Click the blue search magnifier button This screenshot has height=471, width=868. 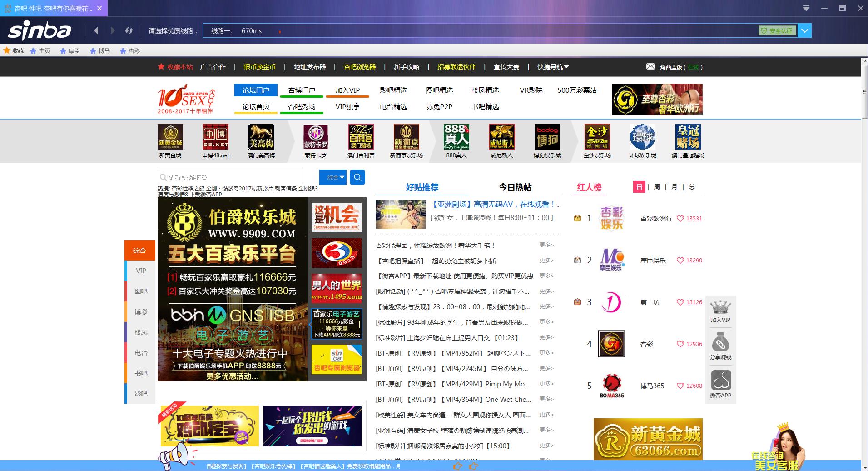click(357, 177)
